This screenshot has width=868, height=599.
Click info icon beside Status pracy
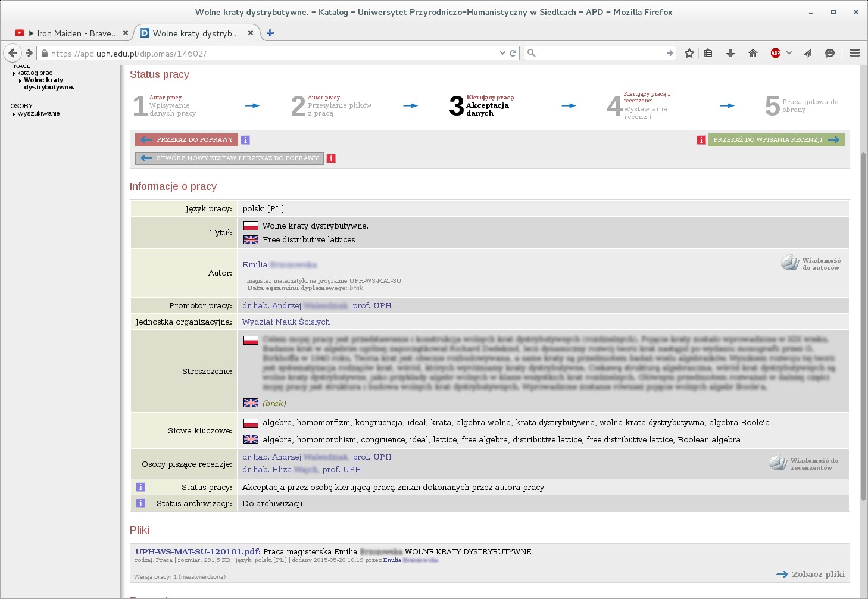click(x=140, y=487)
